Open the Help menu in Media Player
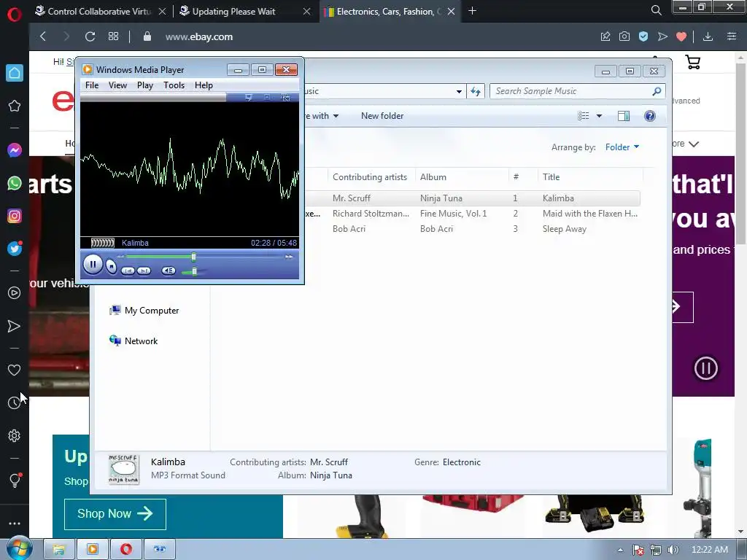 click(204, 85)
